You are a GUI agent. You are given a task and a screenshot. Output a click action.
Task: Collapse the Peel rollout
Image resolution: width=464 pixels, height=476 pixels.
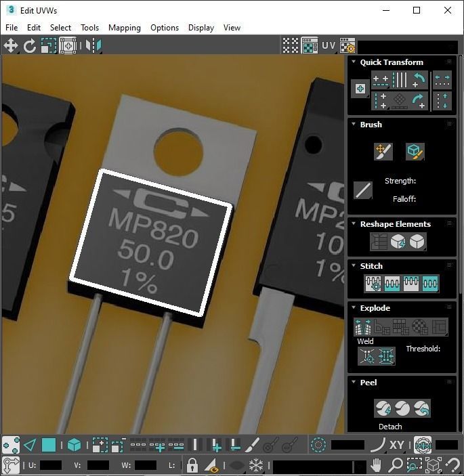point(354,382)
